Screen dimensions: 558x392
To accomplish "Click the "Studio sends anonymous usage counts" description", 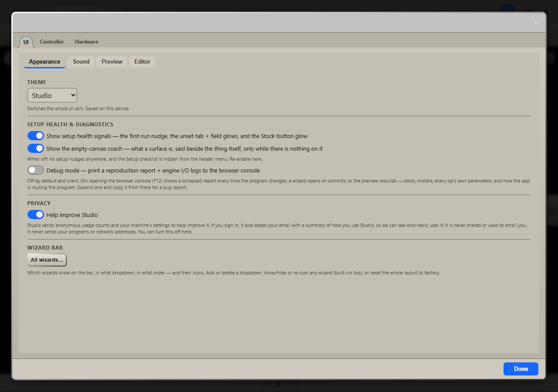I will [277, 229].
